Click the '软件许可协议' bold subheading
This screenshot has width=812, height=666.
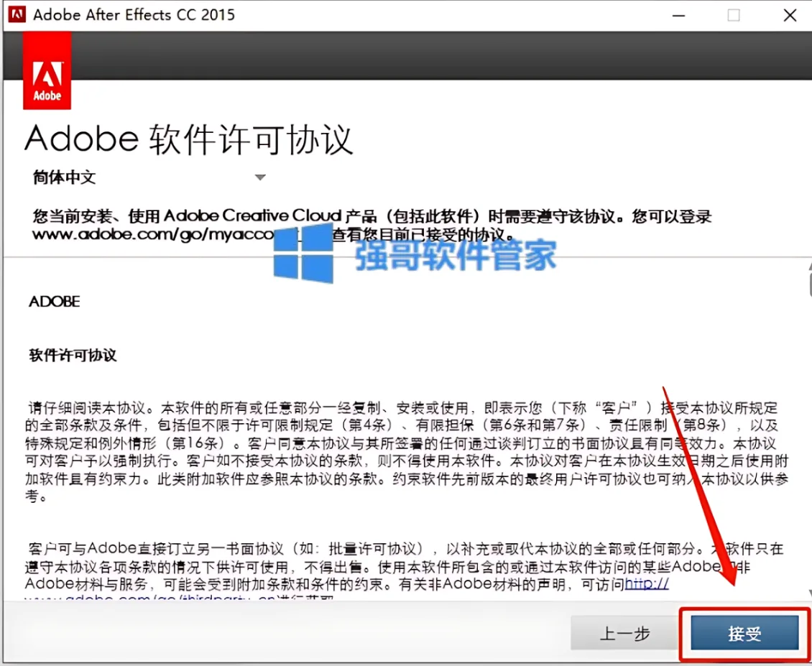point(73,355)
